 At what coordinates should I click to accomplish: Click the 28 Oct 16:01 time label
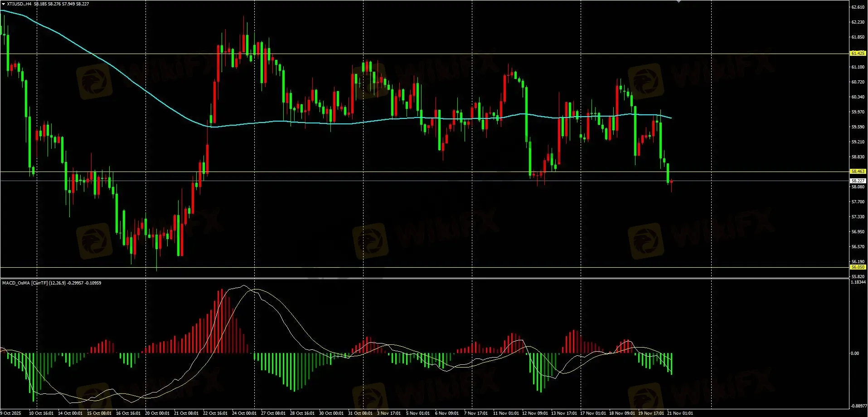(x=302, y=413)
